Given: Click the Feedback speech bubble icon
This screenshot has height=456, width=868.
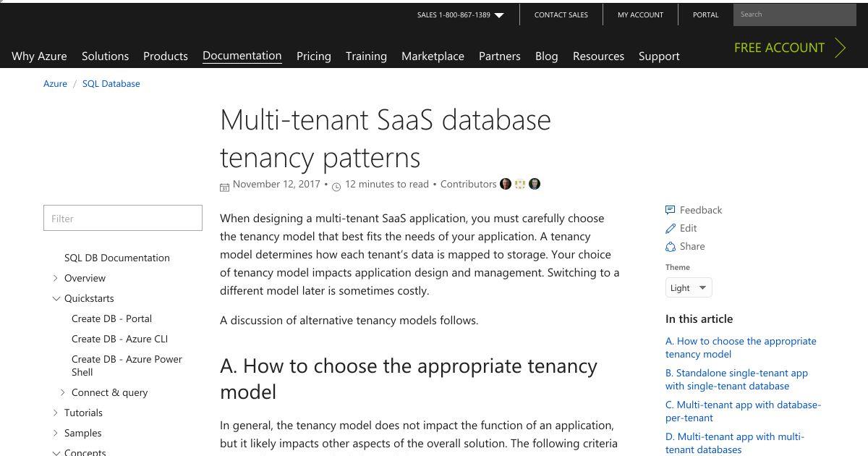Looking at the screenshot, I should (x=670, y=210).
